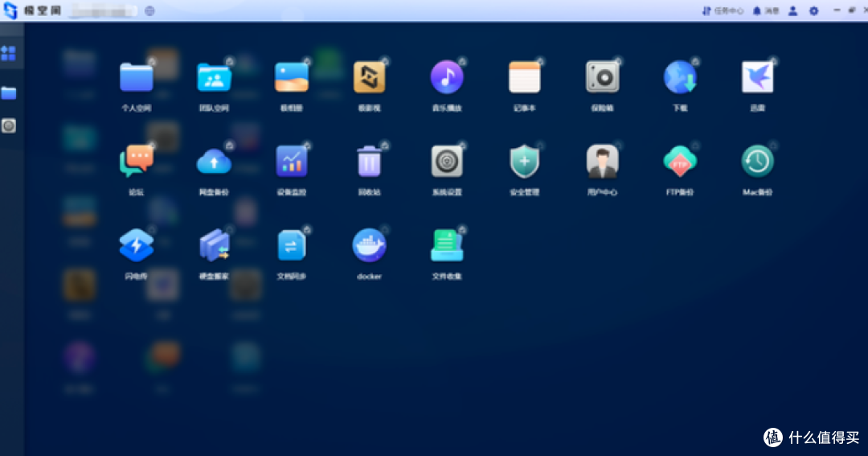
Task: Open the settings gear in the title bar
Action: (x=813, y=11)
